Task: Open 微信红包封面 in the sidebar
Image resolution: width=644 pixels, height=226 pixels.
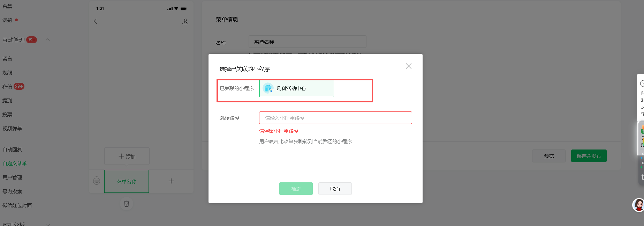Action: click(x=17, y=205)
